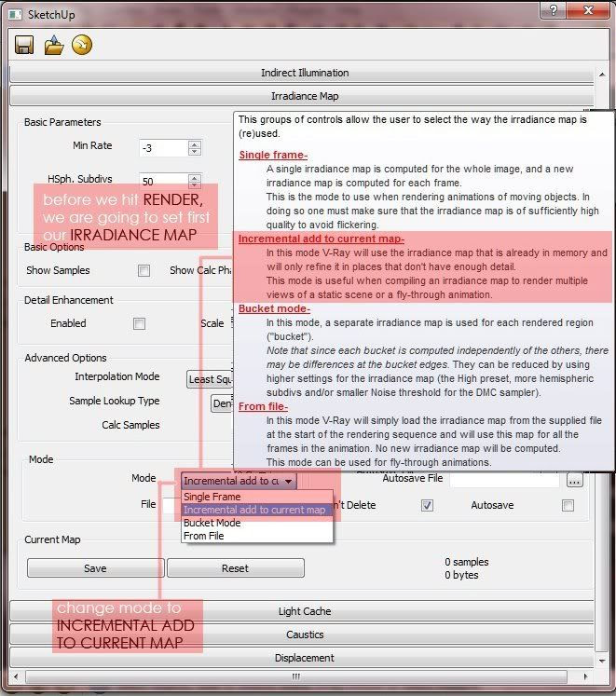This screenshot has width=616, height=696.
Task: Click vertical scrollbar down arrow
Action: click(602, 661)
